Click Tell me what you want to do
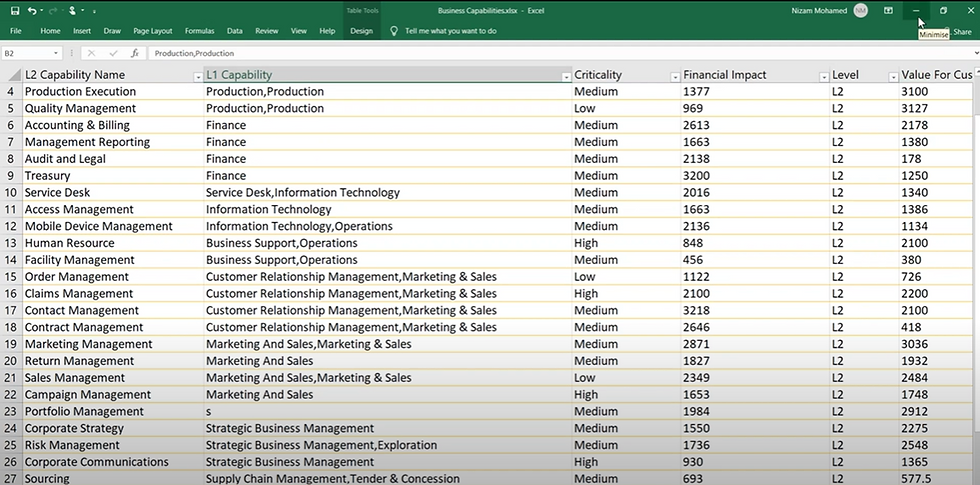Image resolution: width=980 pixels, height=485 pixels. click(x=451, y=31)
